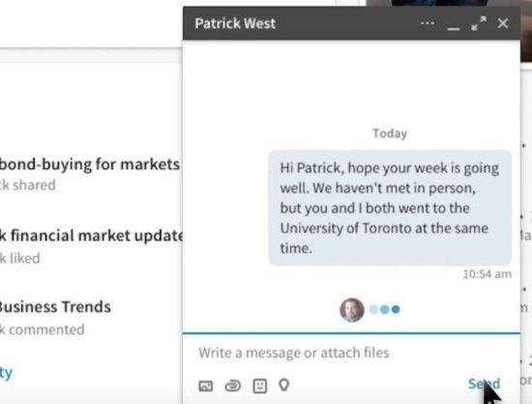This screenshot has height=404, width=532.
Task: Expand the chat window to full view
Action: [x=479, y=23]
